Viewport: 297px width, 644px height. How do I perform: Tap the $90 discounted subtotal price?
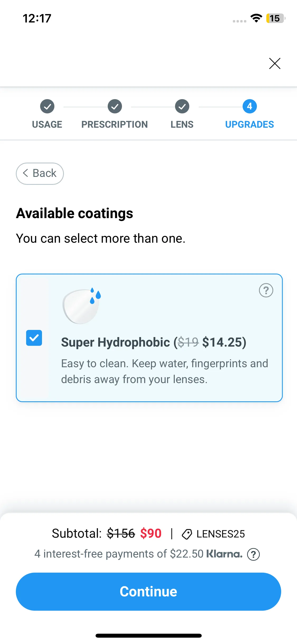151,533
